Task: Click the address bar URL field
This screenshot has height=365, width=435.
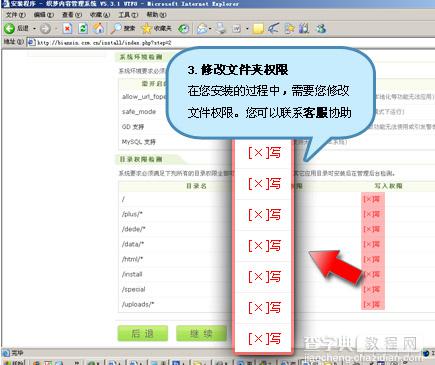Action: 230,43
